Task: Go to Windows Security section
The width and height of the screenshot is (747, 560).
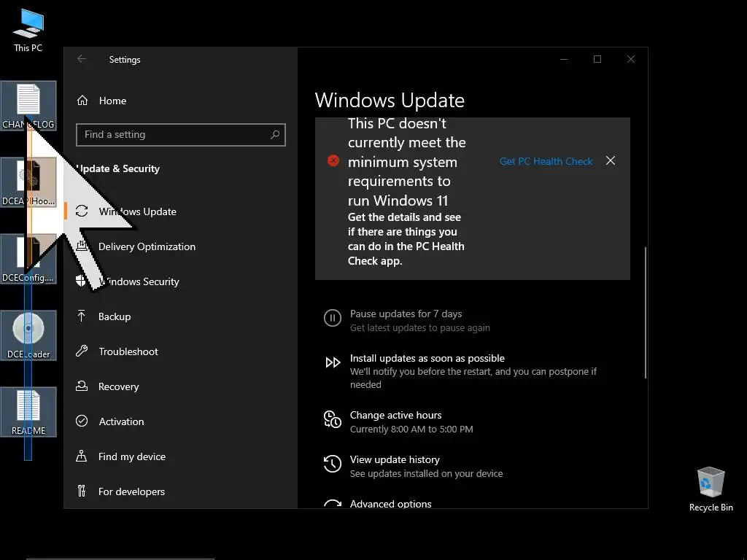Action: (139, 281)
